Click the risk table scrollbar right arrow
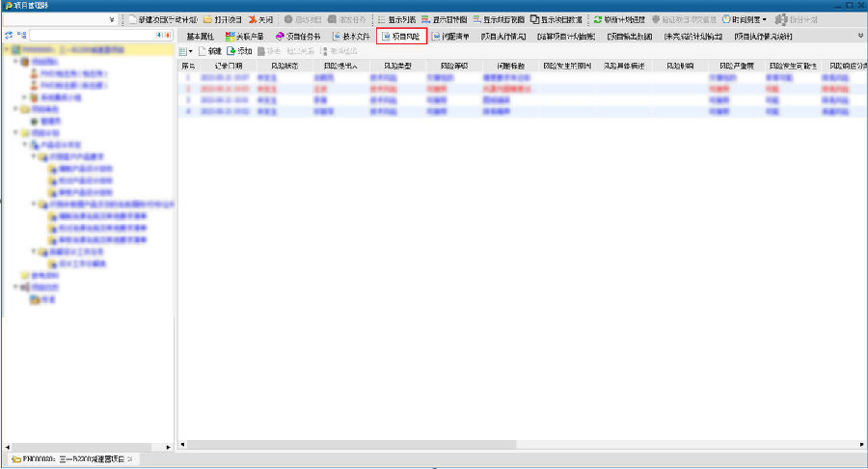Viewport: 868px width, 469px height. tap(861, 445)
